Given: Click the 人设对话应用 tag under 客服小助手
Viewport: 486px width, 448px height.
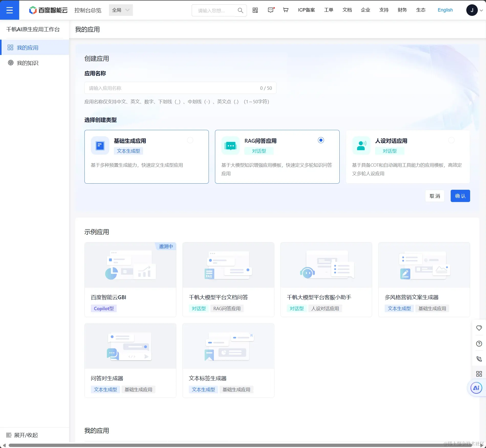Looking at the screenshot, I should click(x=325, y=308).
